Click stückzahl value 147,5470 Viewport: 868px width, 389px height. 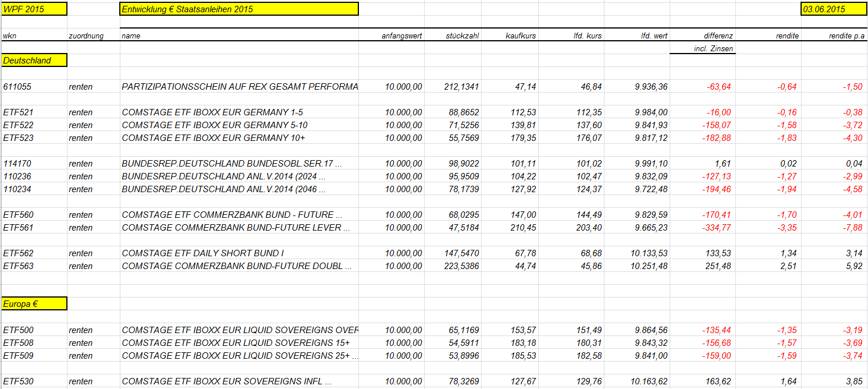click(x=453, y=253)
